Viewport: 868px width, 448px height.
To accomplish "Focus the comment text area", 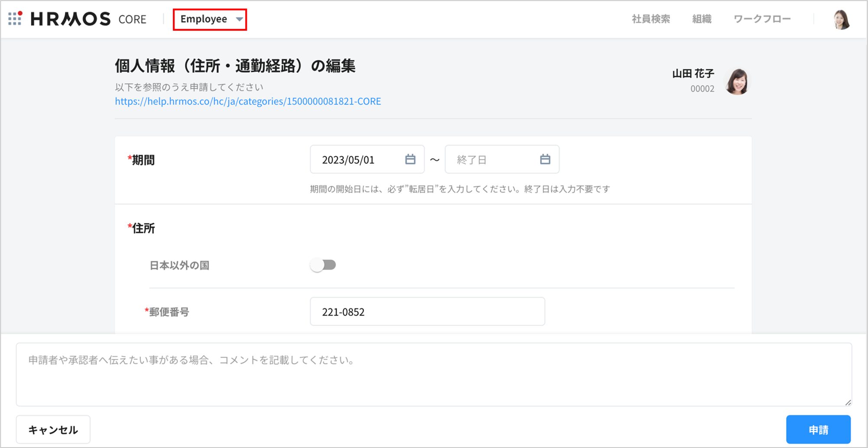I will (433, 374).
